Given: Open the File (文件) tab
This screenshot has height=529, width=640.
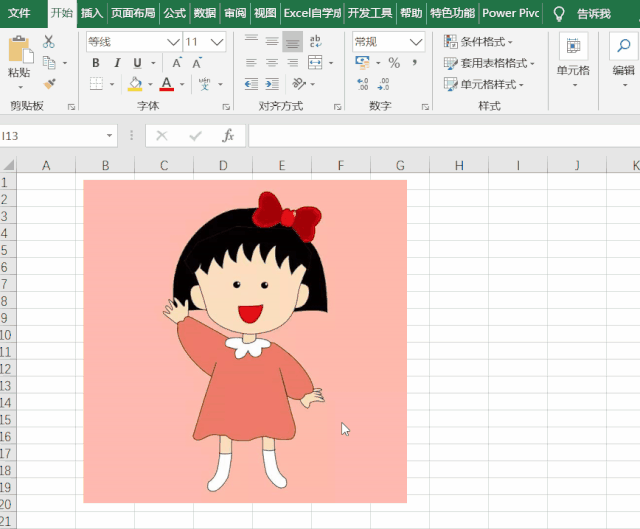Looking at the screenshot, I should pos(19,13).
